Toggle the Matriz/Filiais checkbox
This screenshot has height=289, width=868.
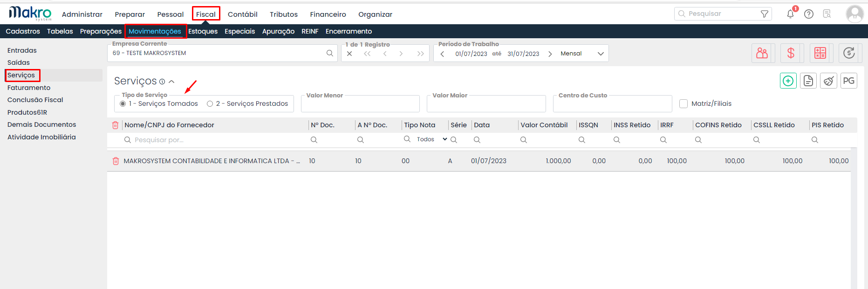tap(683, 103)
